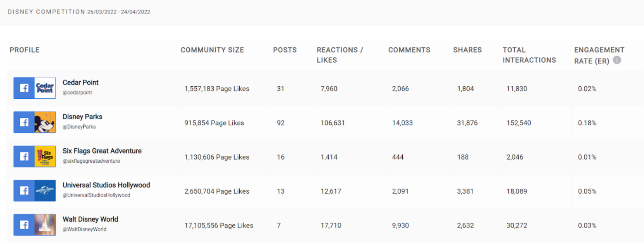Screen dimensions: 644x244
Task: Sort by the Engagement Rate (ER) header
Action: pos(599,55)
